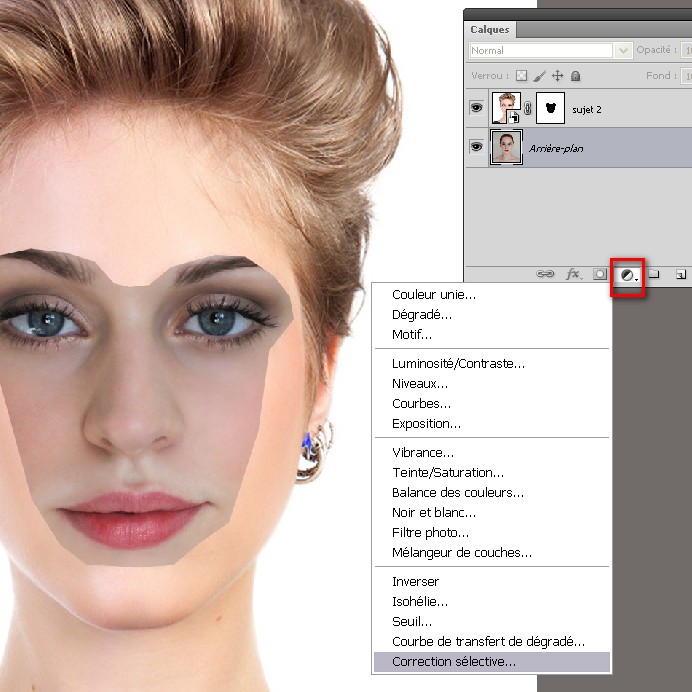This screenshot has height=692, width=692.
Task: Open the adjustment layer circle icon
Action: click(628, 275)
